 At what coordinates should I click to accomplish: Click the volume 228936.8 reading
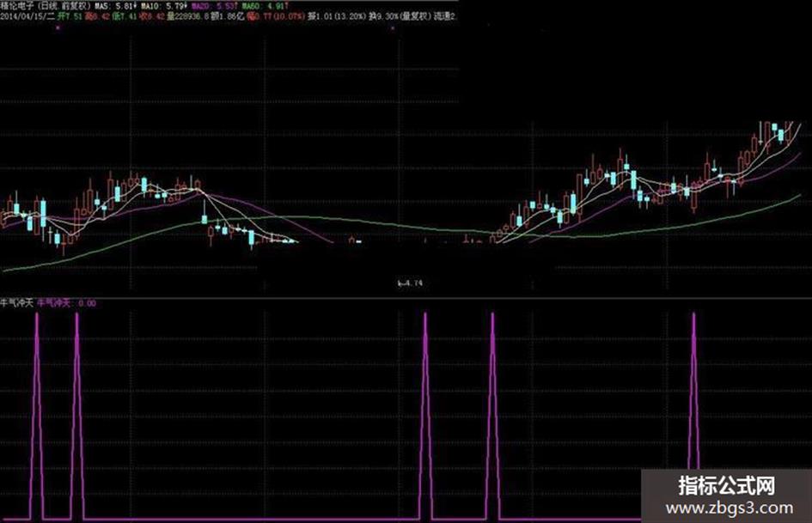click(188, 16)
